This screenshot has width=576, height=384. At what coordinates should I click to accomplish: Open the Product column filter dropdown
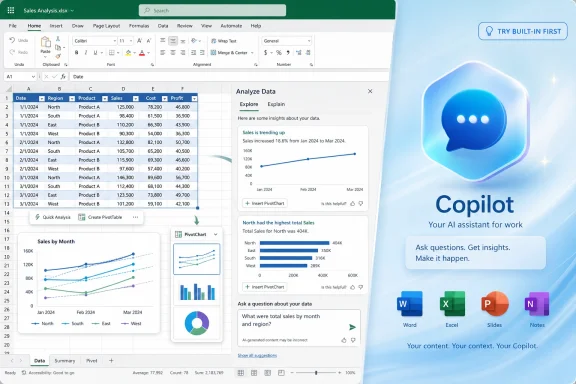point(105,98)
